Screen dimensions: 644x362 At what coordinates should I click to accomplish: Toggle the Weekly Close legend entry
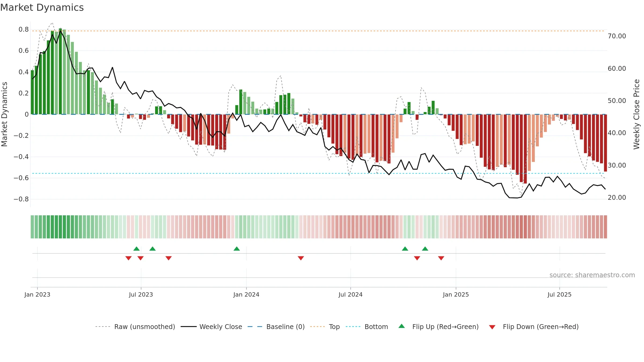click(x=211, y=327)
